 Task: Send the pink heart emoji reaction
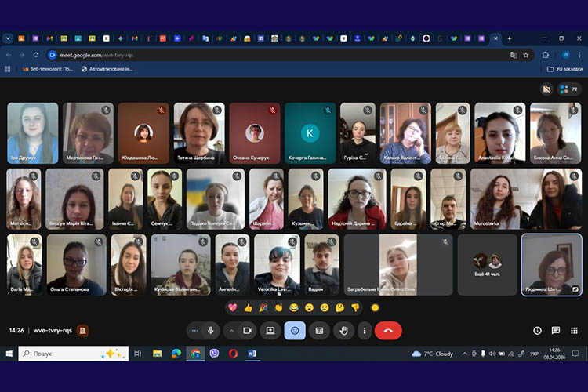pyautogui.click(x=233, y=307)
